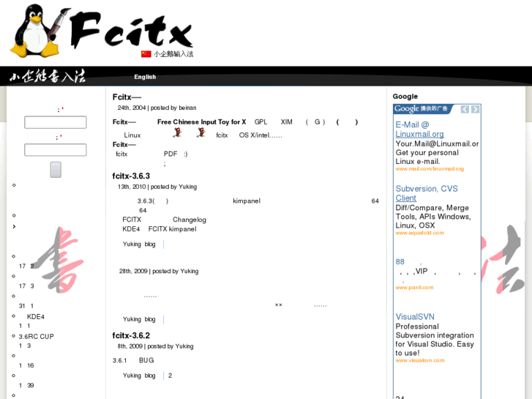Focus the second login input field
This screenshot has height=399, width=532.
pos(56,150)
